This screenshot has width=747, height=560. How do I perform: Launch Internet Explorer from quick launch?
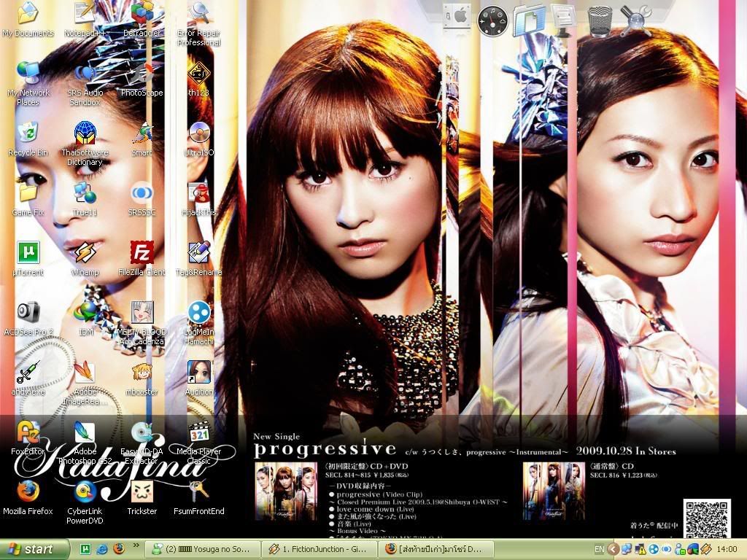102,549
